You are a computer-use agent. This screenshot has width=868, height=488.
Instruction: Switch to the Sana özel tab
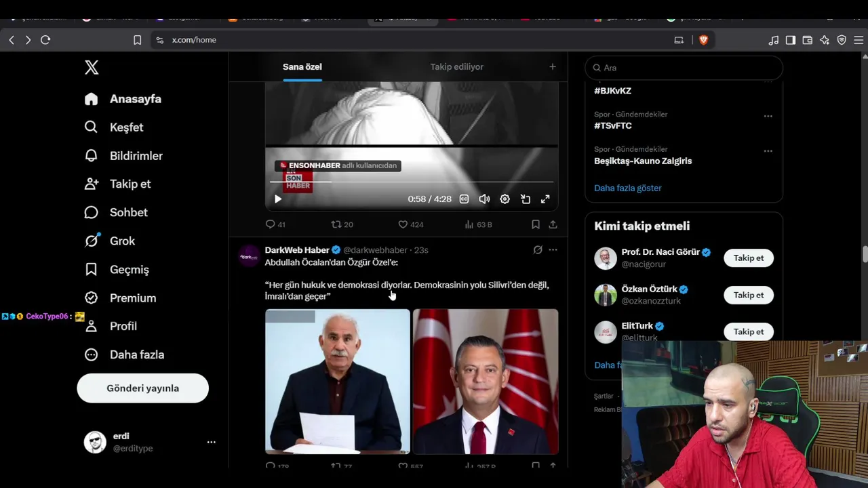tap(302, 67)
